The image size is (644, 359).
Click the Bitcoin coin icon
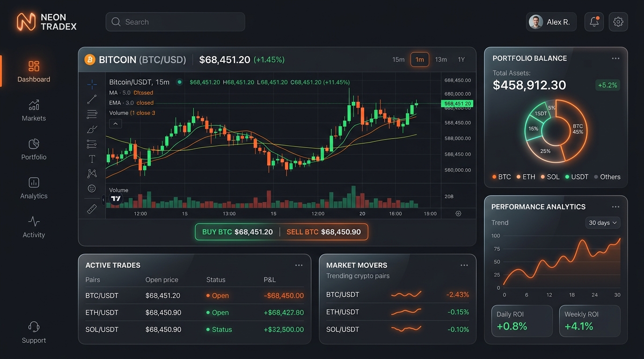pos(89,59)
